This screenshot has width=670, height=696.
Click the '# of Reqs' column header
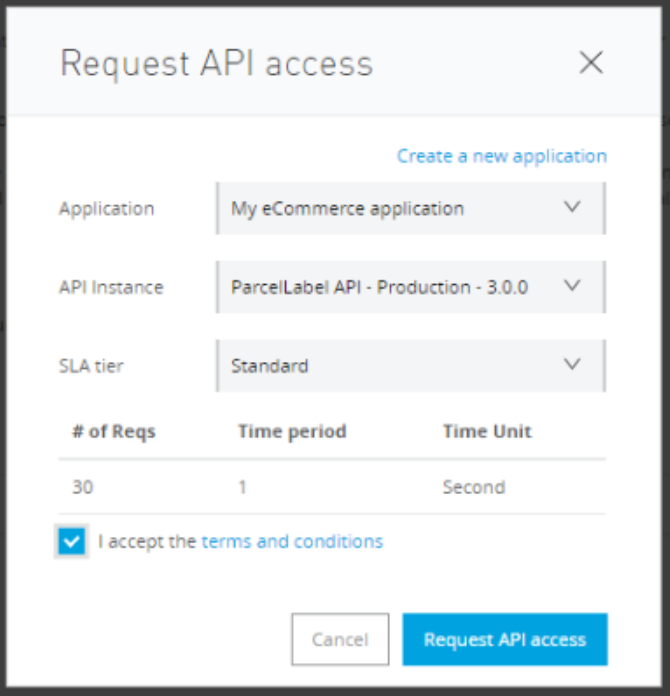(113, 432)
